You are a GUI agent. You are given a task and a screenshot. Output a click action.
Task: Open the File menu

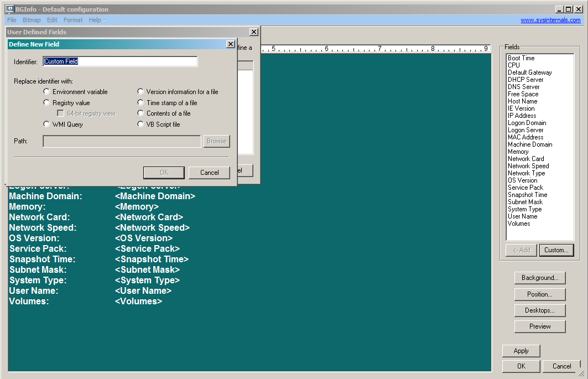coord(11,19)
